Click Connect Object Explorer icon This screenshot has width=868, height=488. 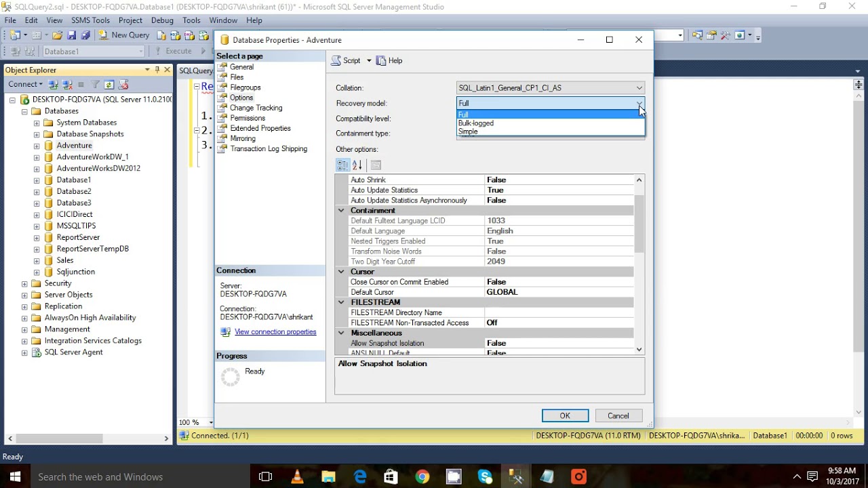click(x=53, y=85)
